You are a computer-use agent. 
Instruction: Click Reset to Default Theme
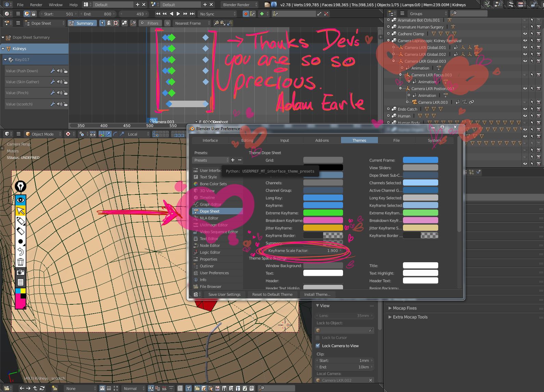(x=272, y=294)
